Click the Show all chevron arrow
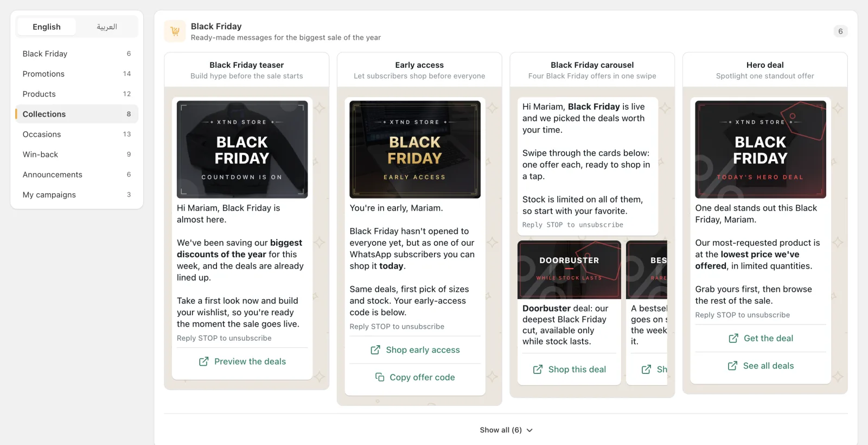The image size is (868, 445). [x=529, y=430]
